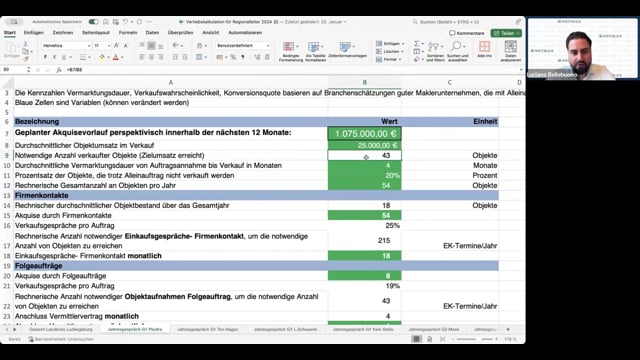Open Zellenformatvorlagen gallery
Viewport: 640px width, 360px height.
point(347,50)
